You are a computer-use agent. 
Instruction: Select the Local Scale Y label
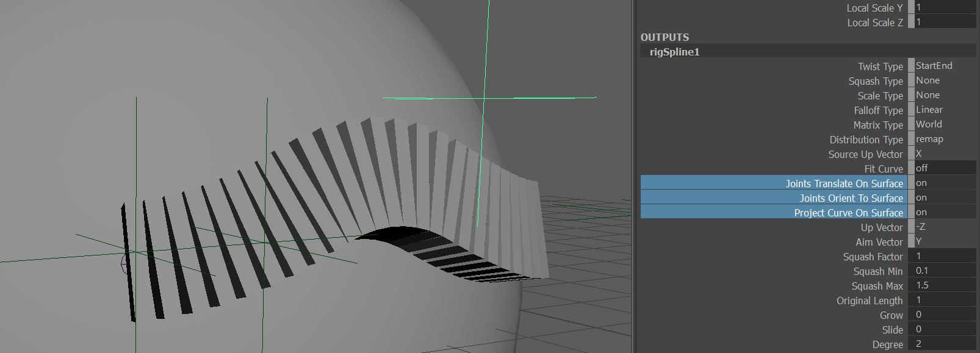coord(874,8)
